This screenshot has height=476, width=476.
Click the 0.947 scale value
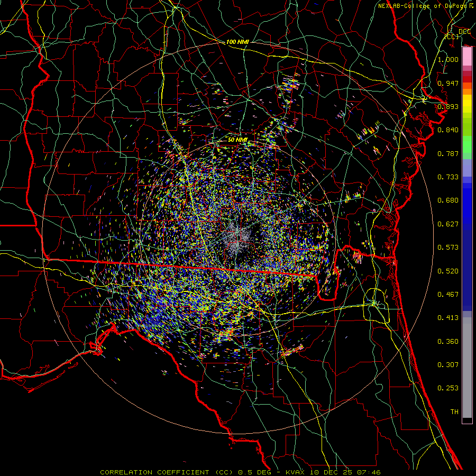(448, 83)
